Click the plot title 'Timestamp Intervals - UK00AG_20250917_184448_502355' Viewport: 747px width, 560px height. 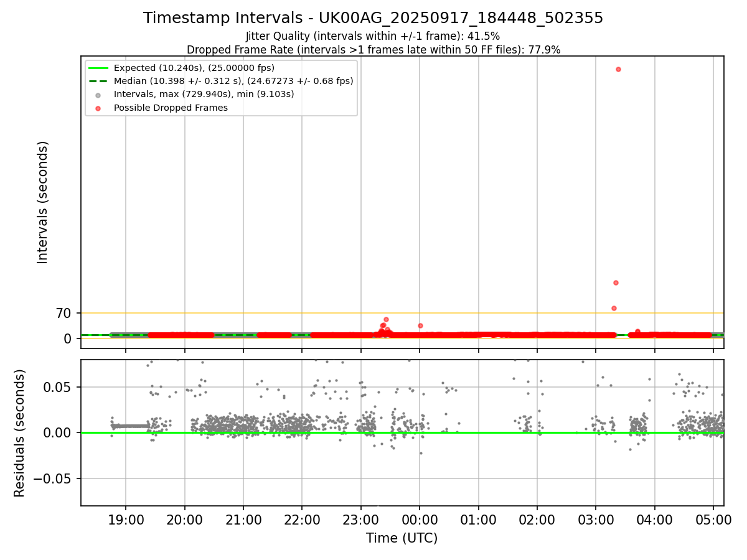click(373, 18)
